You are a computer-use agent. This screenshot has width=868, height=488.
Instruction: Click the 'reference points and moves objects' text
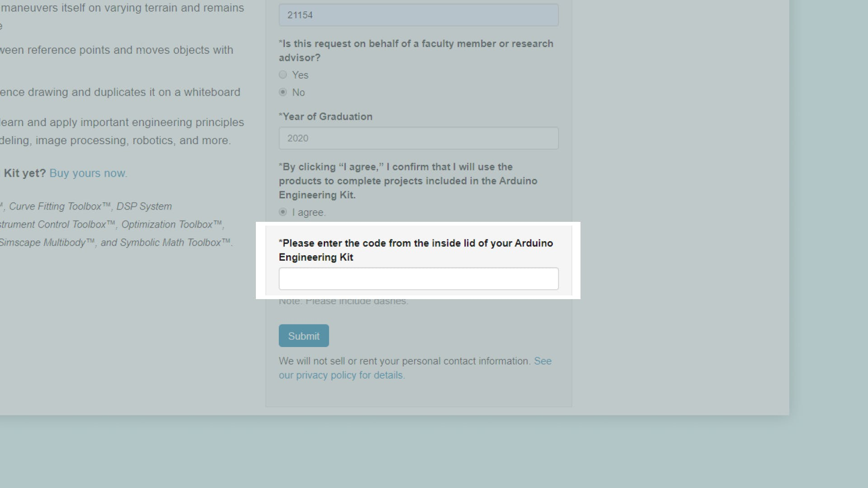coord(118,50)
